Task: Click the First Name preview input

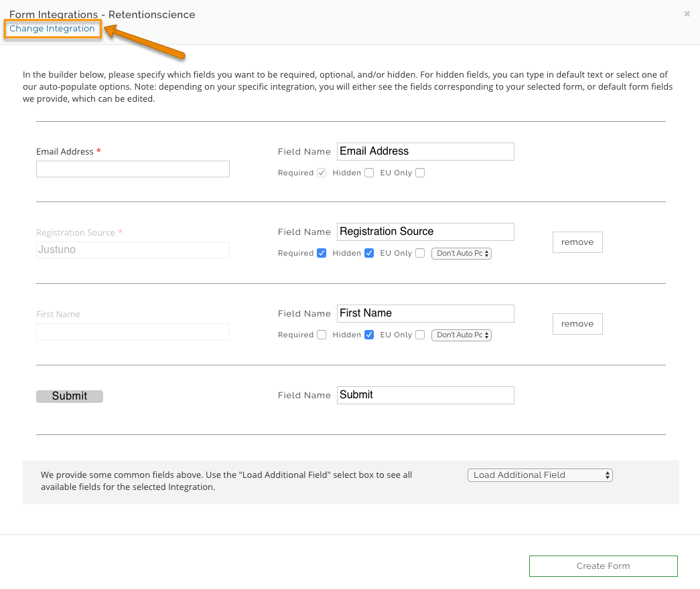Action: pyautogui.click(x=133, y=331)
